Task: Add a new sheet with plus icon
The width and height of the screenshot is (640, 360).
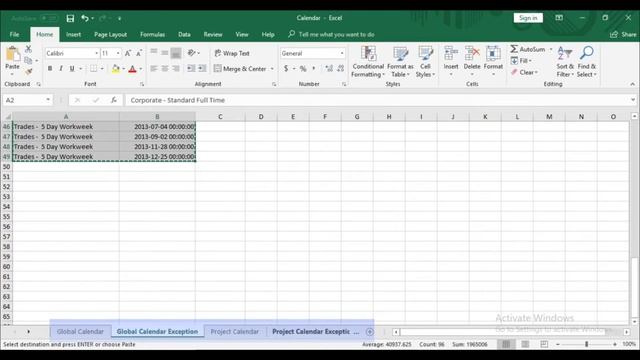Action: point(370,332)
